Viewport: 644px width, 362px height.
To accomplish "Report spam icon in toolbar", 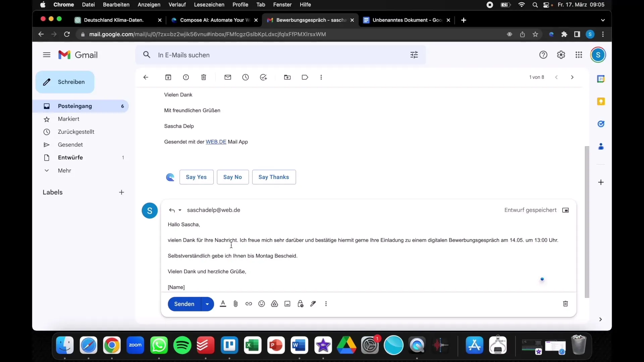I will 186,77.
